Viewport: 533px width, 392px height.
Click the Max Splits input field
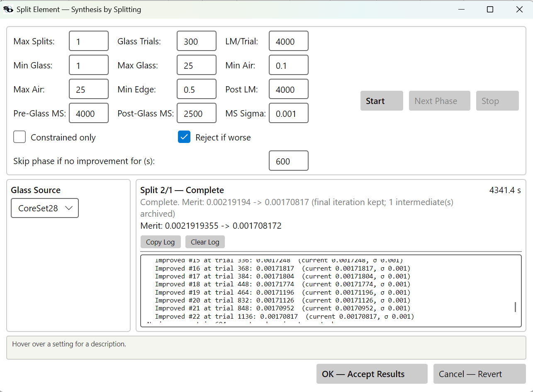point(89,41)
